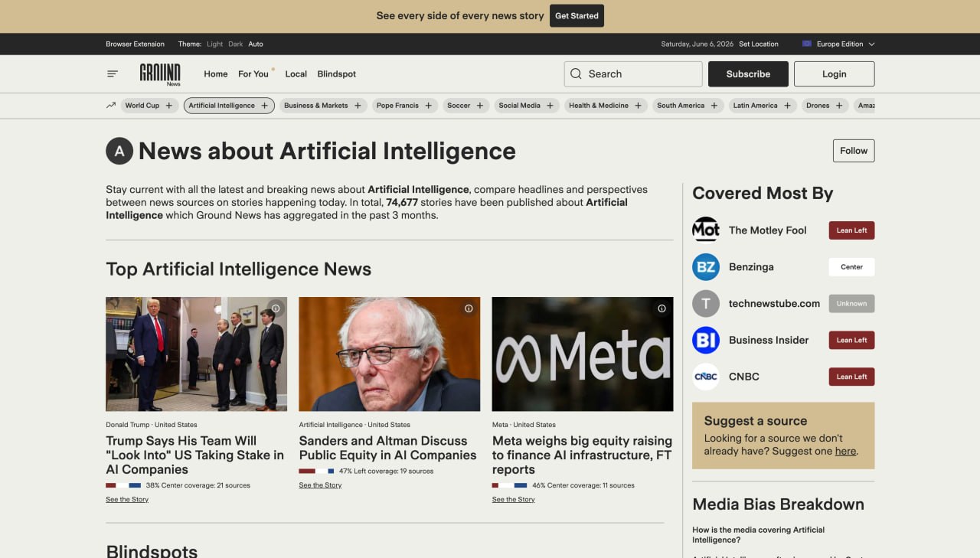This screenshot has height=558, width=980.
Task: Open headline 'Sanders and Altman Discuss Public Equity'
Action: 387,448
